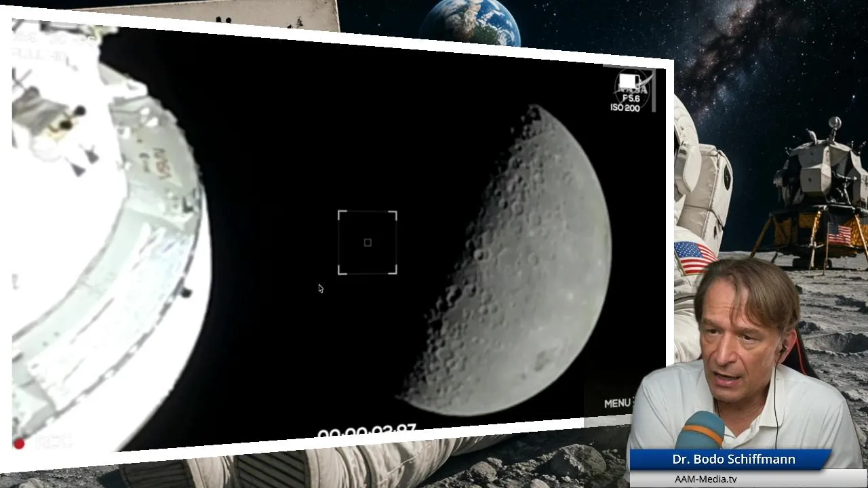Click the F5.6 aperture readout
The image size is (868, 488).
tap(631, 98)
